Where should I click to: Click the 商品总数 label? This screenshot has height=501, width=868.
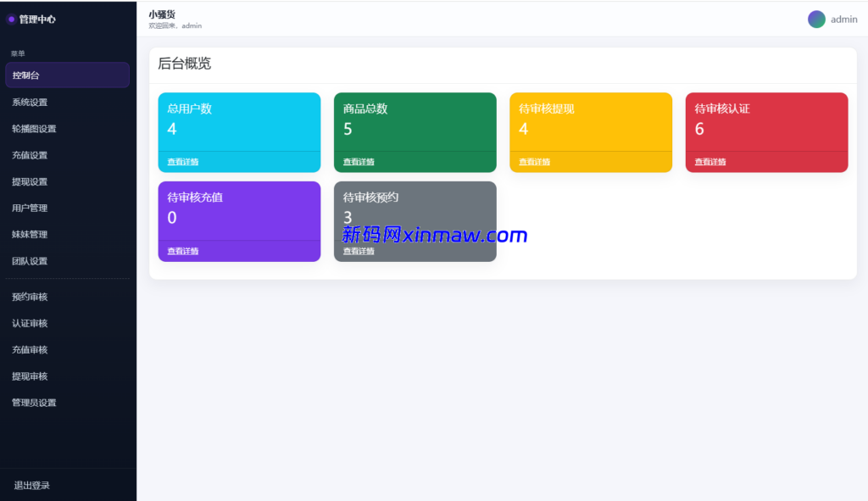(x=364, y=109)
